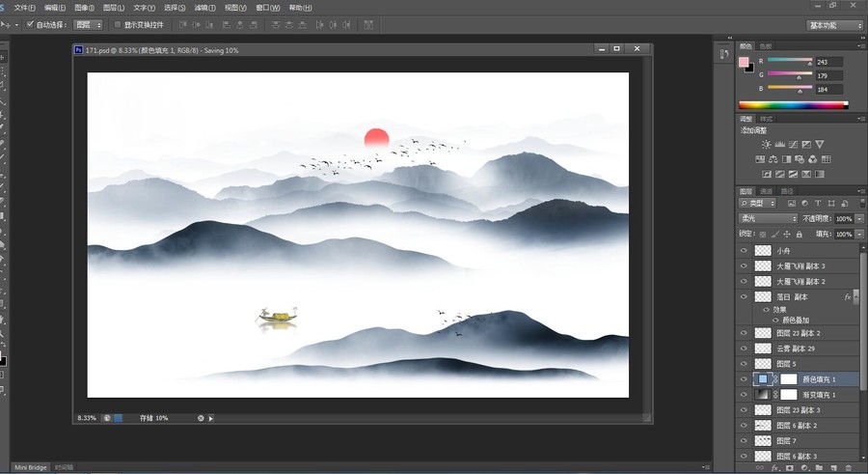
Task: Open the auto-select 图层 dropdown
Action: click(x=89, y=24)
